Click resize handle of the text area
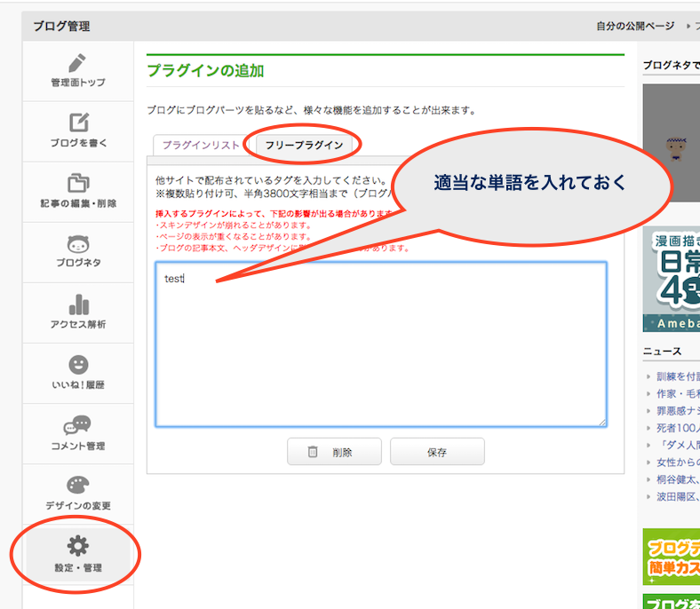 click(602, 423)
